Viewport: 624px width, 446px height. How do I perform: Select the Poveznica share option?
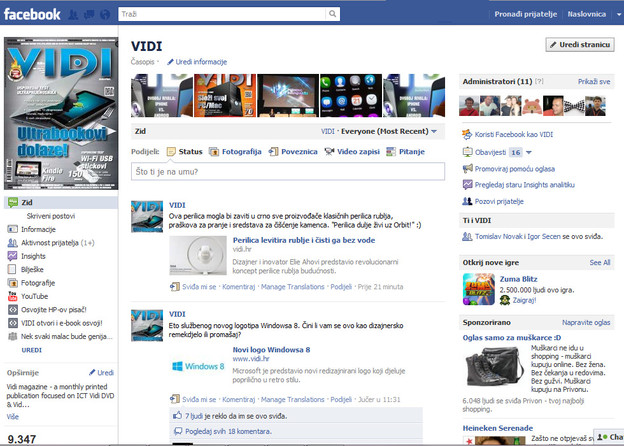click(x=293, y=152)
